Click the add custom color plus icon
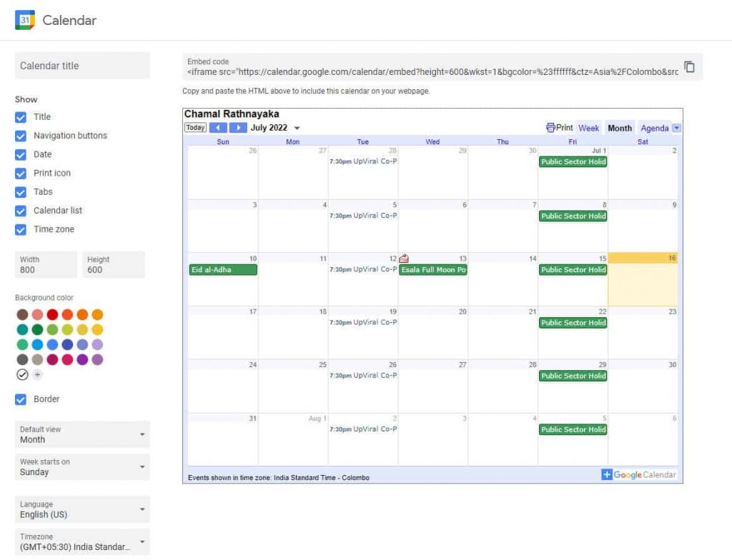Viewport: 732px width, 560px height. tap(37, 374)
